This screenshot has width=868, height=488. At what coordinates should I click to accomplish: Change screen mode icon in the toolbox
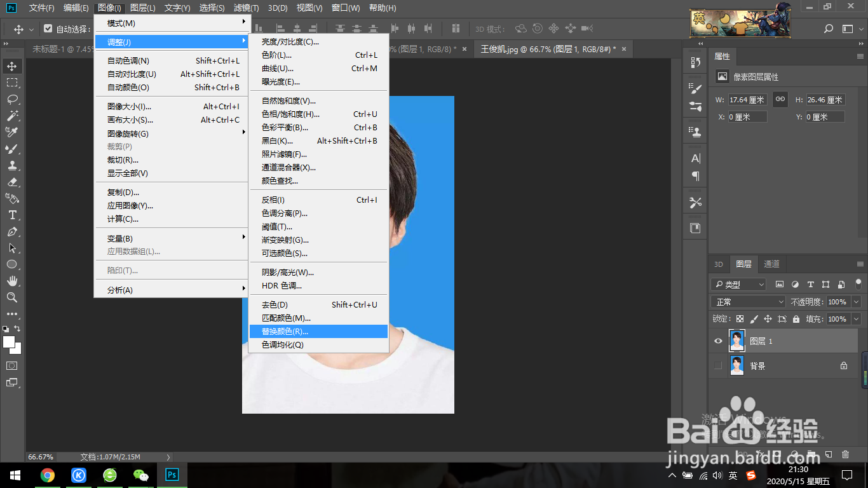click(12, 383)
